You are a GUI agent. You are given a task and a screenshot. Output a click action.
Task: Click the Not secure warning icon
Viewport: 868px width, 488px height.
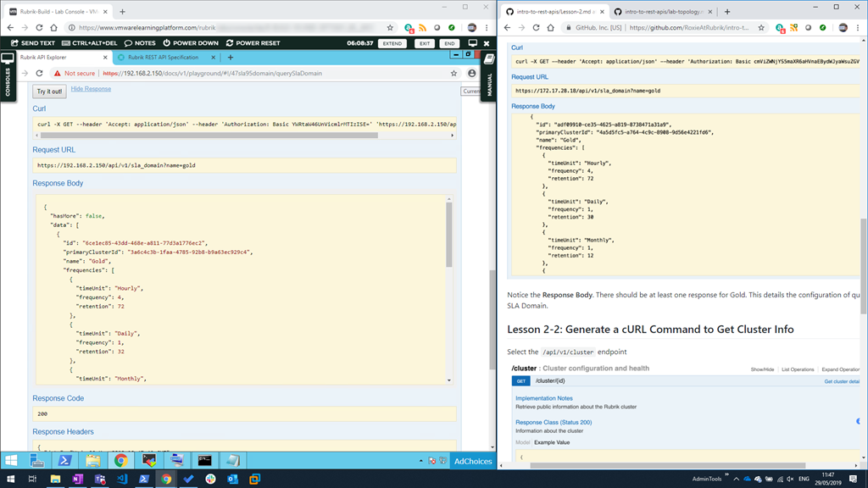coord(57,73)
